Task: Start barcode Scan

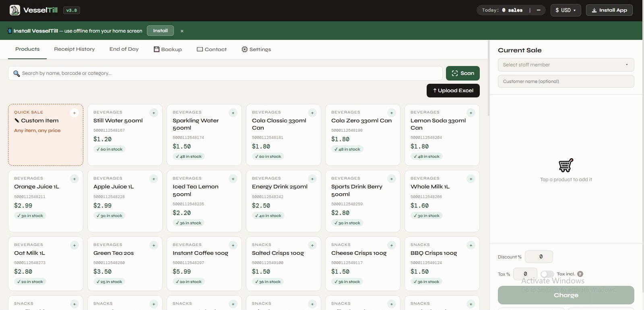Action: click(463, 73)
